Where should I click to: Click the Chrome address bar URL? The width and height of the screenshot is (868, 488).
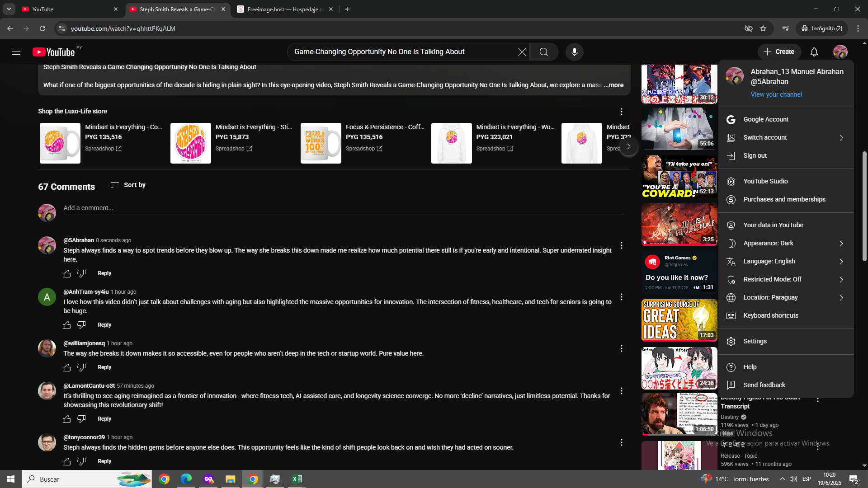(x=123, y=28)
